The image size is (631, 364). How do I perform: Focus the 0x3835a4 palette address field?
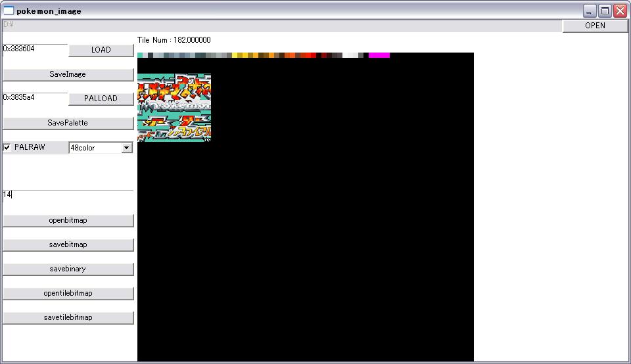(x=35, y=99)
